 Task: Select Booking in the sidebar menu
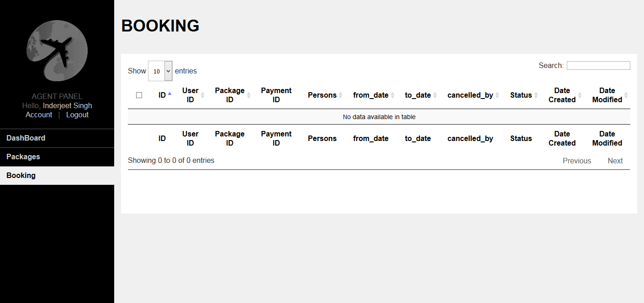(21, 176)
